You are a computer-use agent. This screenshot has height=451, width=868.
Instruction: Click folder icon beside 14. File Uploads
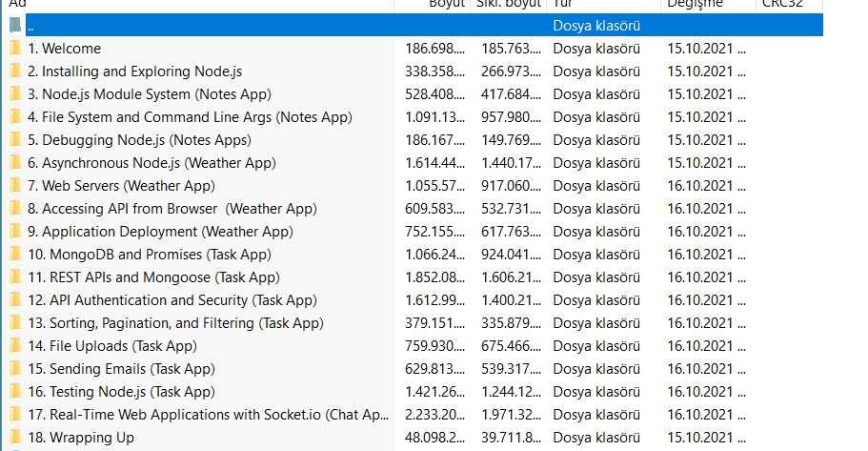point(14,346)
